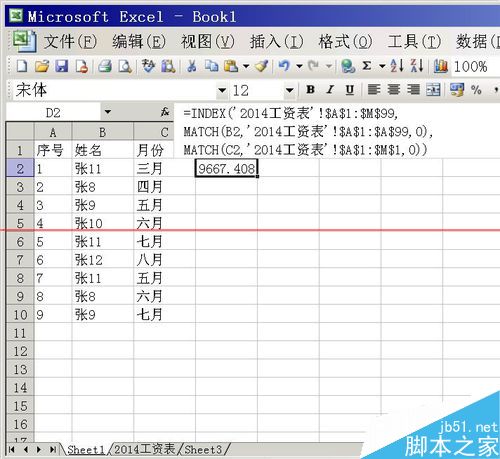500x459 pixels.
Task: Open the 插入(I) menu
Action: click(277, 42)
